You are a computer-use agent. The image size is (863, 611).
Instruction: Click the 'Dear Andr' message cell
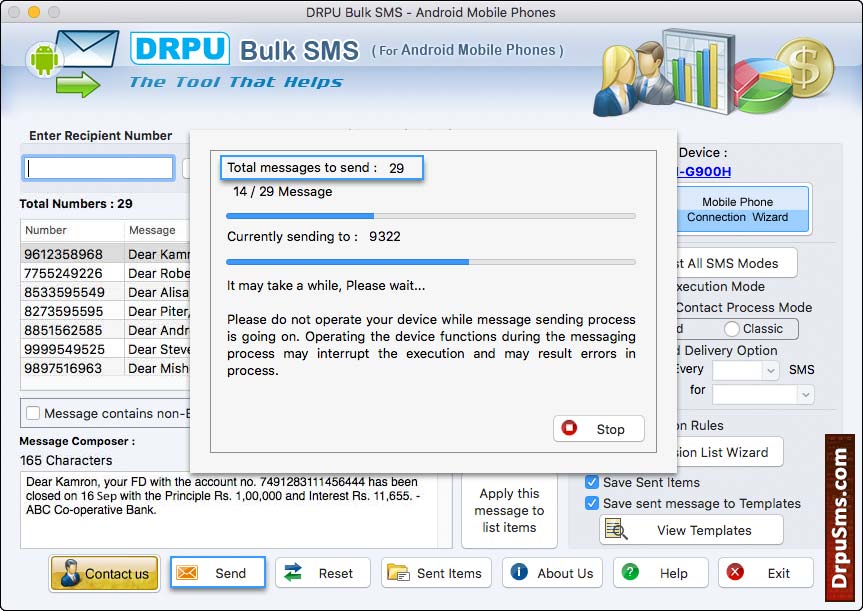tap(159, 330)
